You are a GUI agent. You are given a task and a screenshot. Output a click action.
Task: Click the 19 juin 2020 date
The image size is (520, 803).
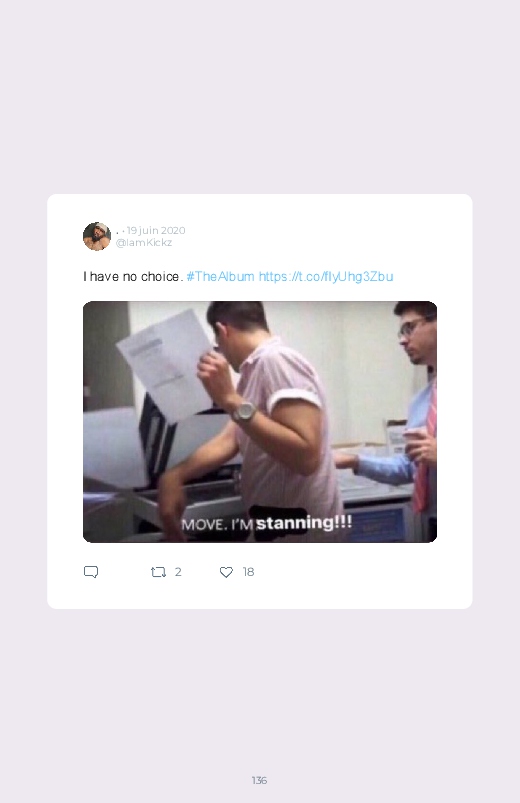[156, 230]
